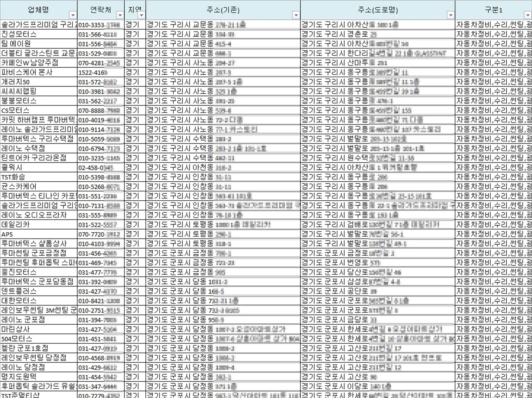This screenshot has width=532, height=398.
Task: Select the 카페인w 남양주점 cell
Action: 39,63
